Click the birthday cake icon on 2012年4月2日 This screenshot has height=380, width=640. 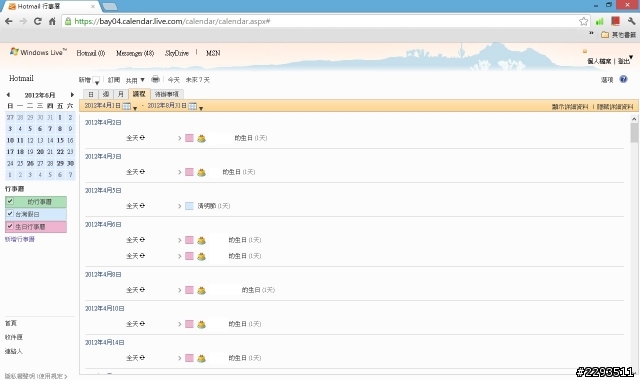201,138
